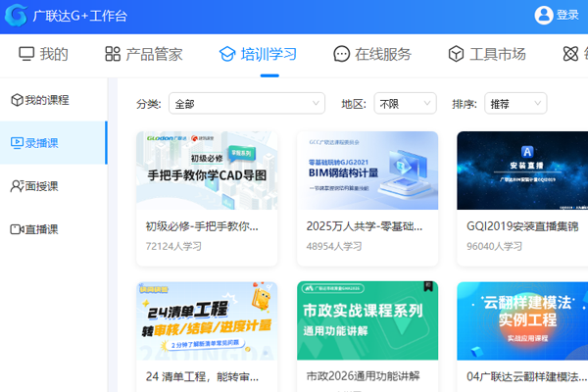588x392 pixels.
Task: Click course title 初级必修-手把手教你...
Action: 202,226
